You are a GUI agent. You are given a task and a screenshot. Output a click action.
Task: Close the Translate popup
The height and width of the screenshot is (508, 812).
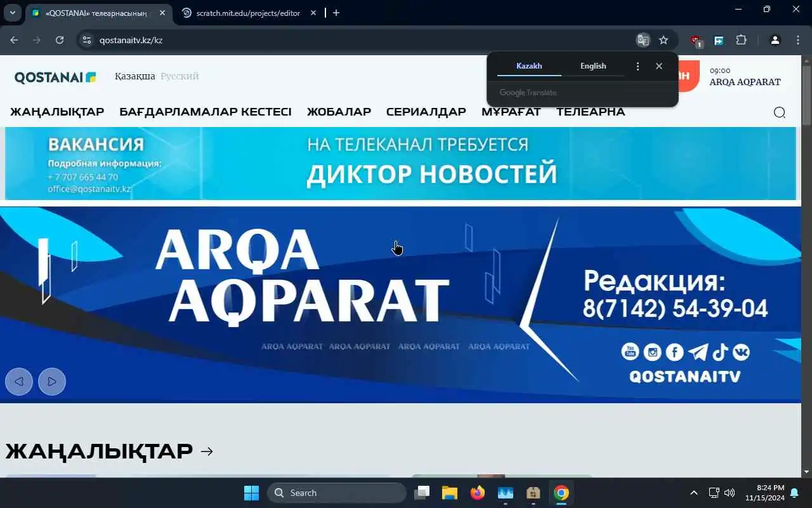tap(659, 66)
